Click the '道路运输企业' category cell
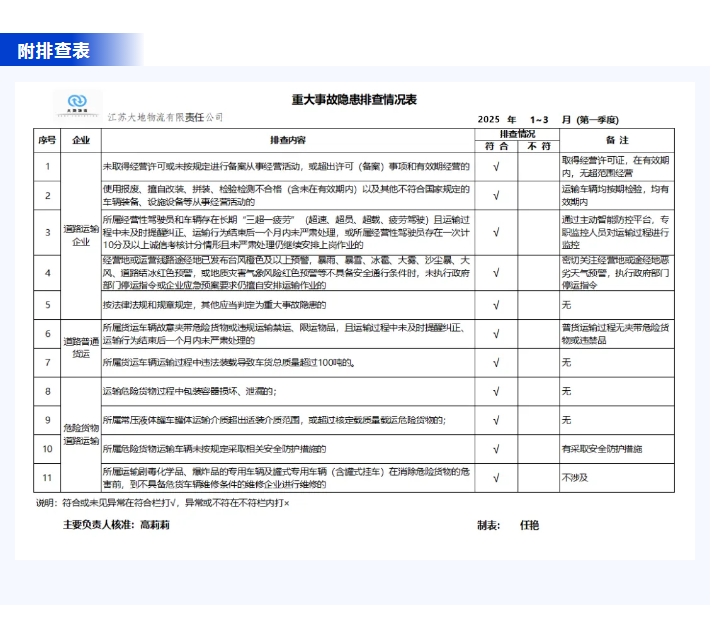 coord(81,235)
